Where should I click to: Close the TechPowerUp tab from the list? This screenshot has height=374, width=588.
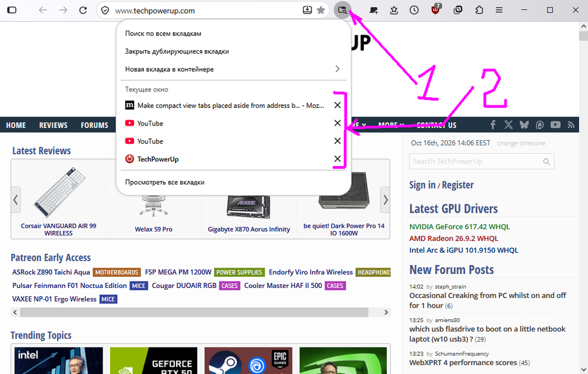pos(337,159)
